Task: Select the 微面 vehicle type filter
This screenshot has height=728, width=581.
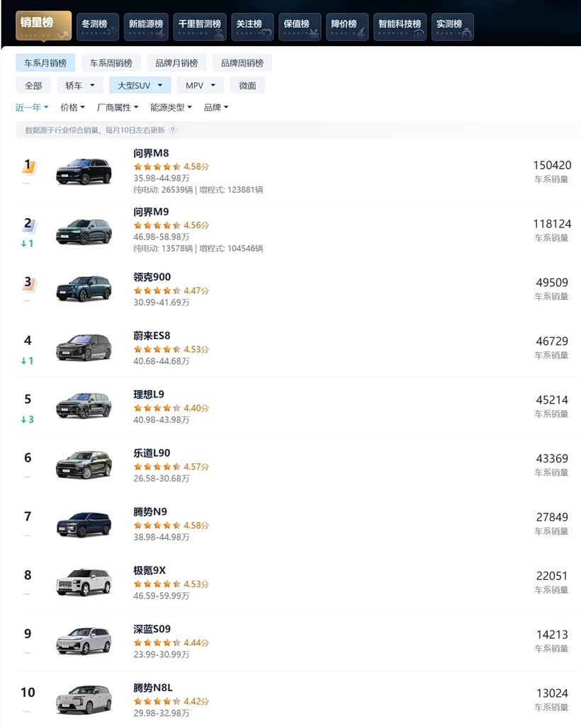Action: click(247, 86)
